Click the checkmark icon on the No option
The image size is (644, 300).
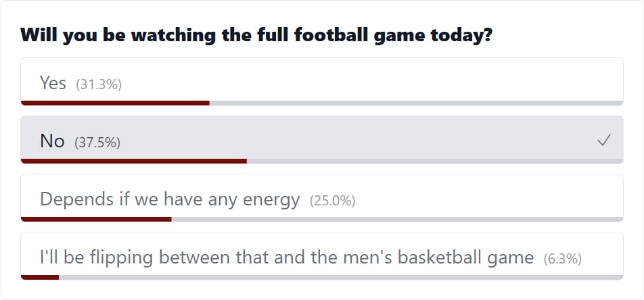pyautogui.click(x=604, y=141)
